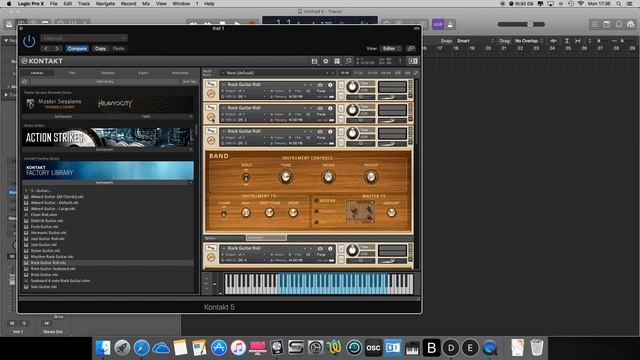Click the minimized view icon in Kontakt header
This screenshot has width=640, height=360.
(348, 61)
